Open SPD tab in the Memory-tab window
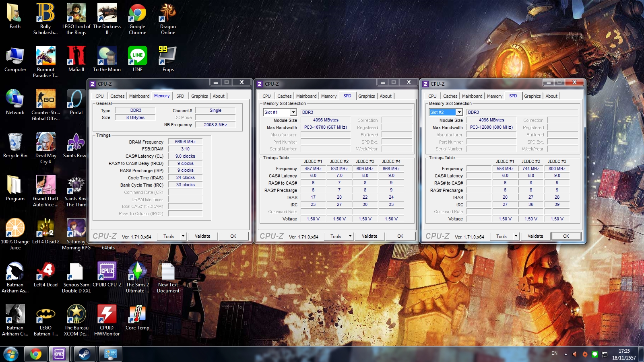This screenshot has width=644, height=362. pyautogui.click(x=180, y=96)
